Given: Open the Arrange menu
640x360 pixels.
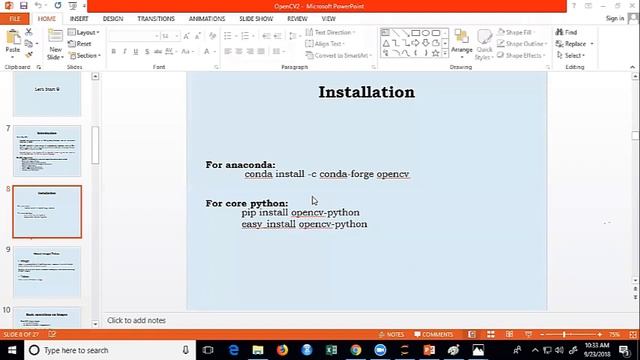Looking at the screenshot, I should [x=462, y=44].
